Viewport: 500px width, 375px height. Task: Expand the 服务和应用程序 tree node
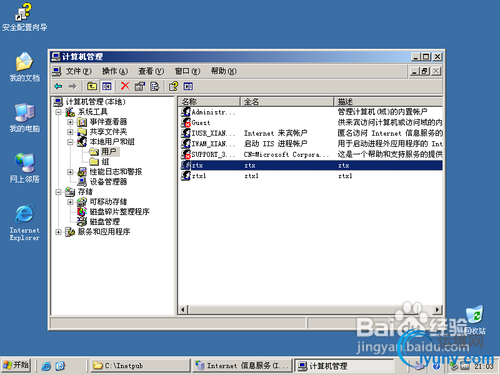[59, 232]
